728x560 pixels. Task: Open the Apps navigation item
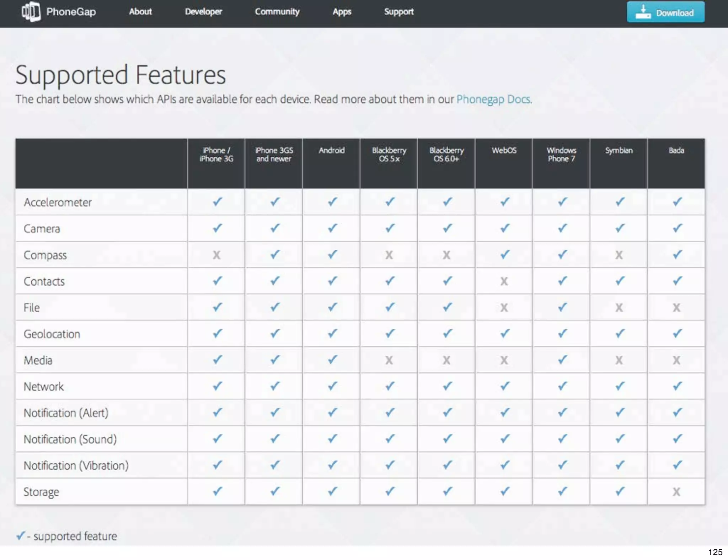point(342,12)
